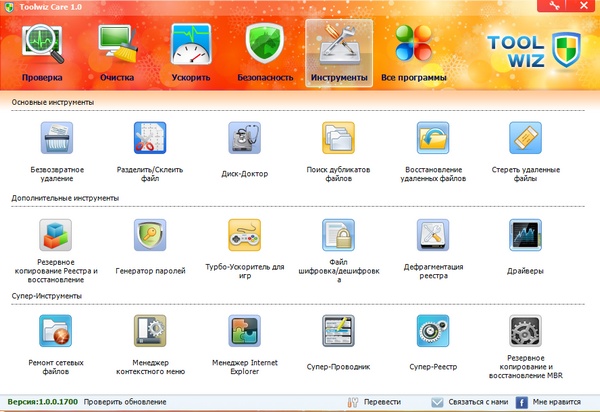Open Файл шифровка/дешифровка tool
Image resolution: width=600 pixels, height=412 pixels.
pos(337,236)
